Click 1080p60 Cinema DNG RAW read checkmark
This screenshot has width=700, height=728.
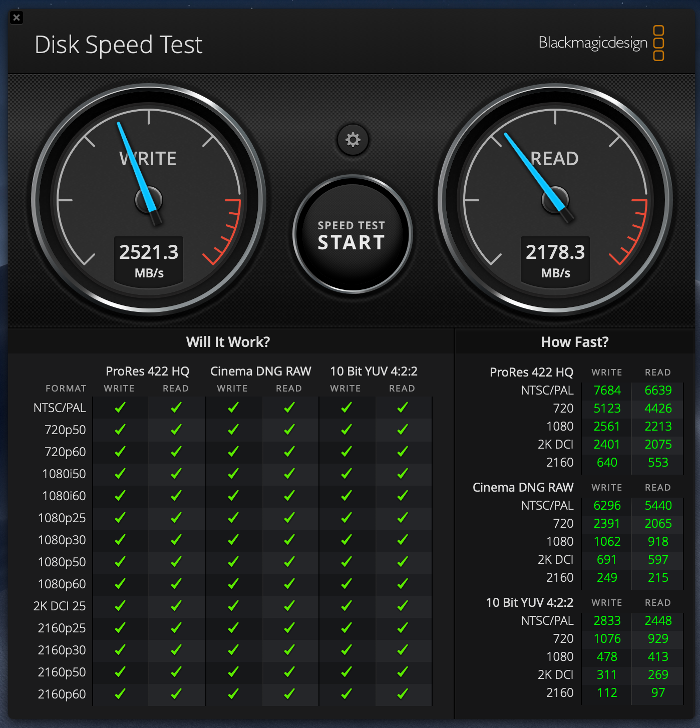point(289,584)
